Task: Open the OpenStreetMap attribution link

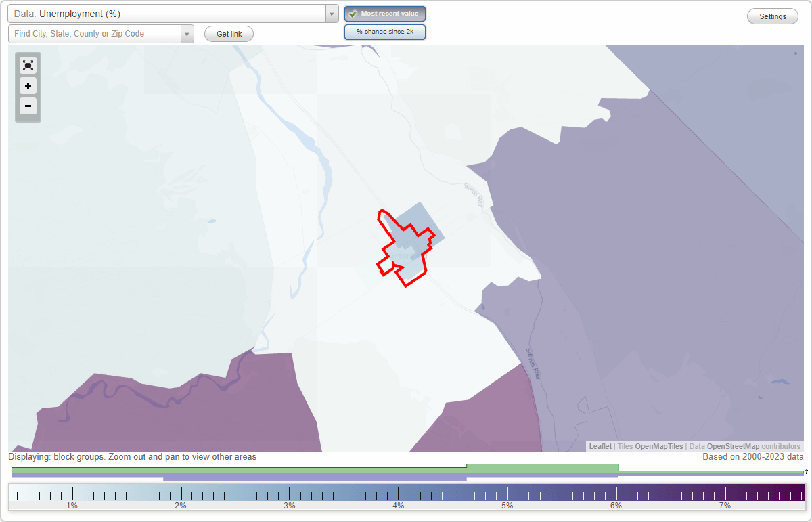Action: pos(733,446)
